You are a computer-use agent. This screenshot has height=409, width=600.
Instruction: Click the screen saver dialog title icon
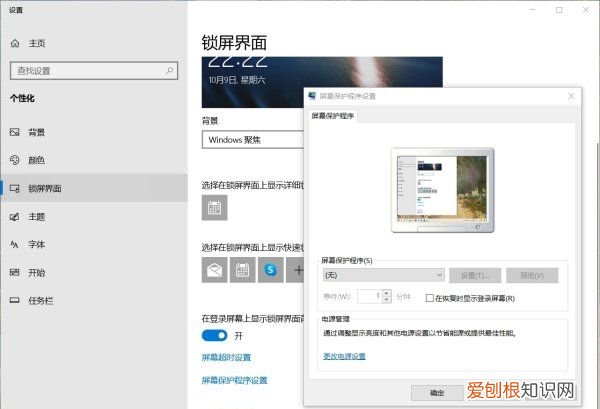[x=312, y=96]
